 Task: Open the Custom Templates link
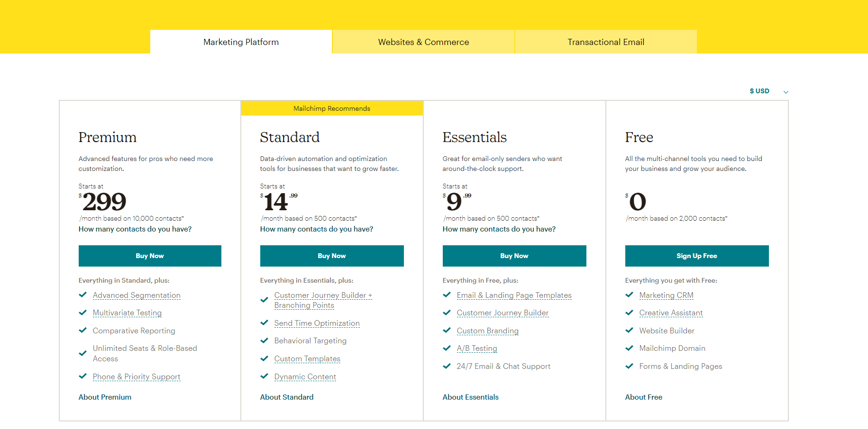pos(307,359)
